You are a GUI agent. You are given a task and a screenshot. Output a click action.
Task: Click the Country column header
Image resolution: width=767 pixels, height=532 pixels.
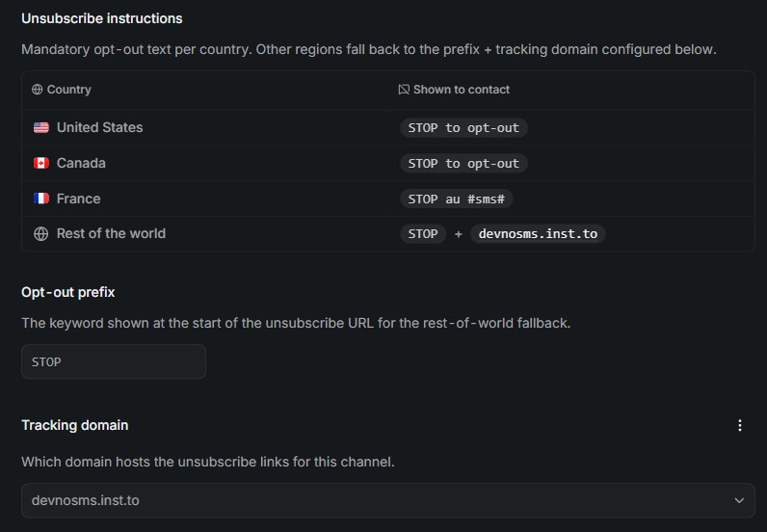(x=69, y=90)
